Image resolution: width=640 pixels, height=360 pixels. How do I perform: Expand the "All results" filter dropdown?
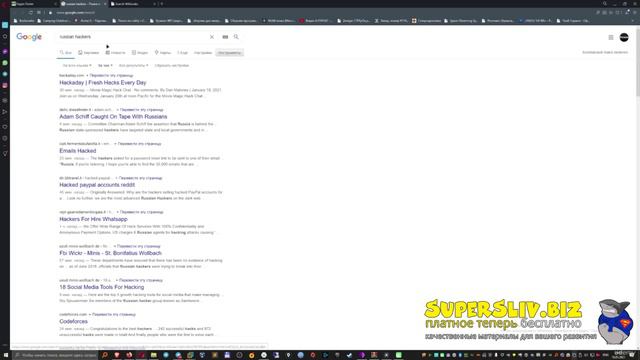pos(133,65)
